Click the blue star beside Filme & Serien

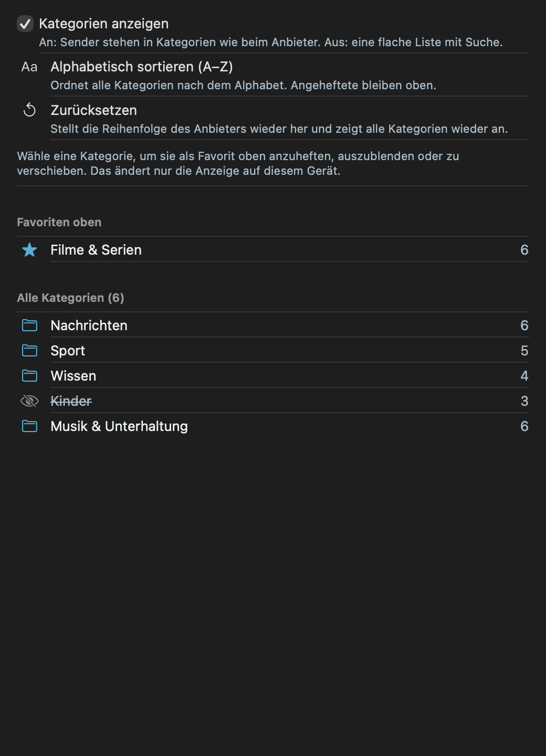coord(29,250)
